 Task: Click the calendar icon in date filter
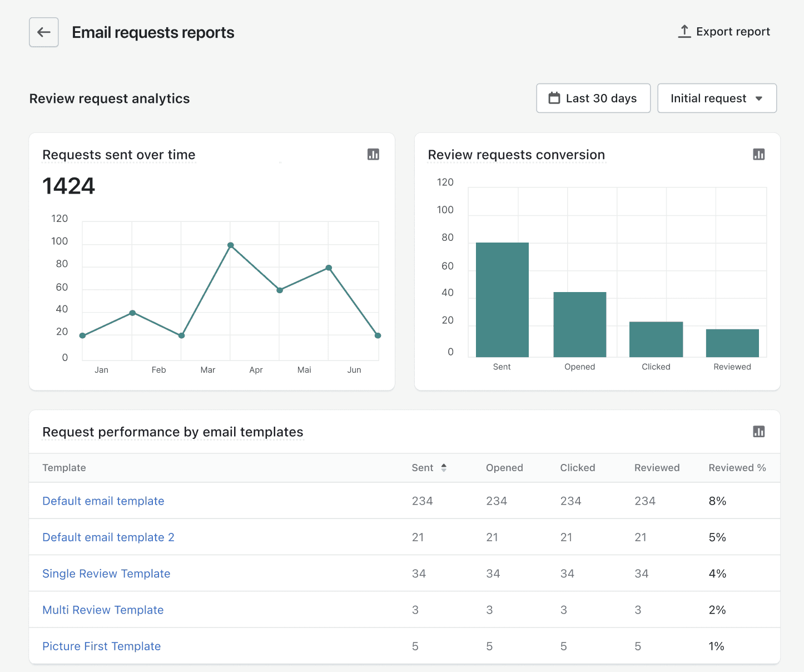pos(554,98)
